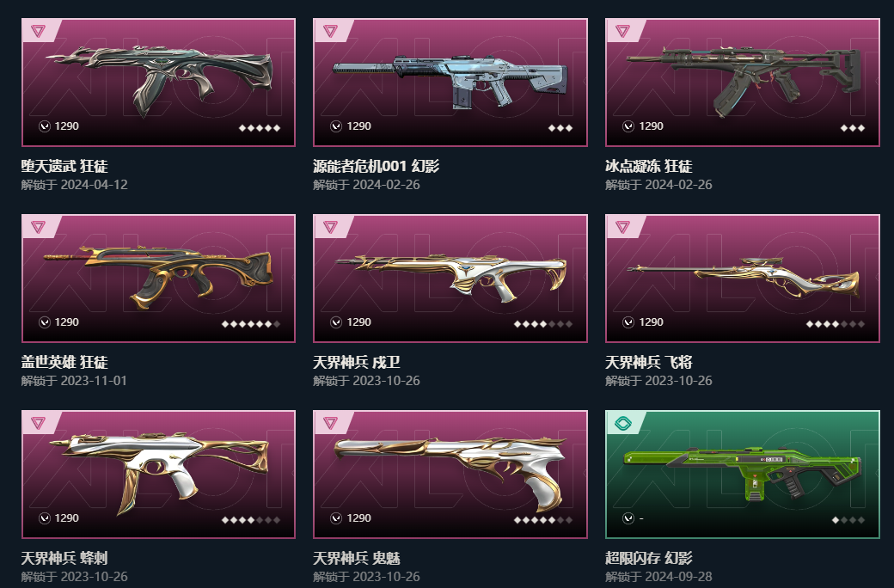
Task: Click the 超限闪存 幻影 title text
Action: [x=649, y=558]
